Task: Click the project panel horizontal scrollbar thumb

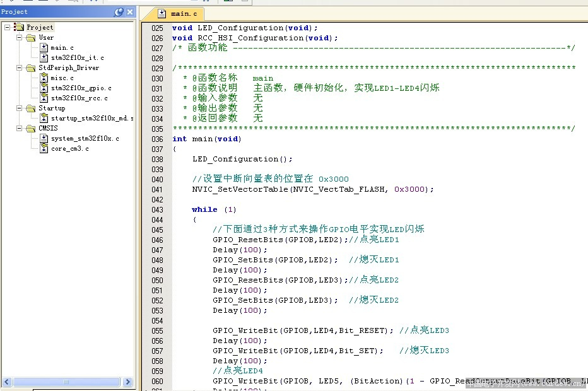Action: pos(66,382)
